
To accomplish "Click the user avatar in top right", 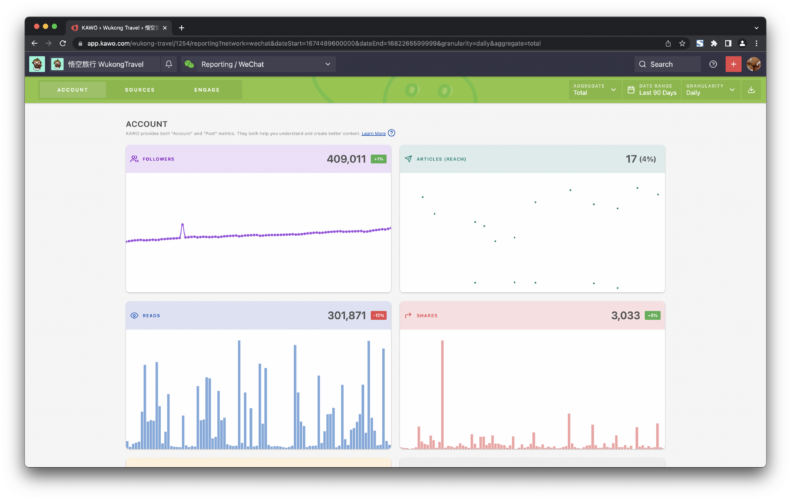I will pos(754,64).
